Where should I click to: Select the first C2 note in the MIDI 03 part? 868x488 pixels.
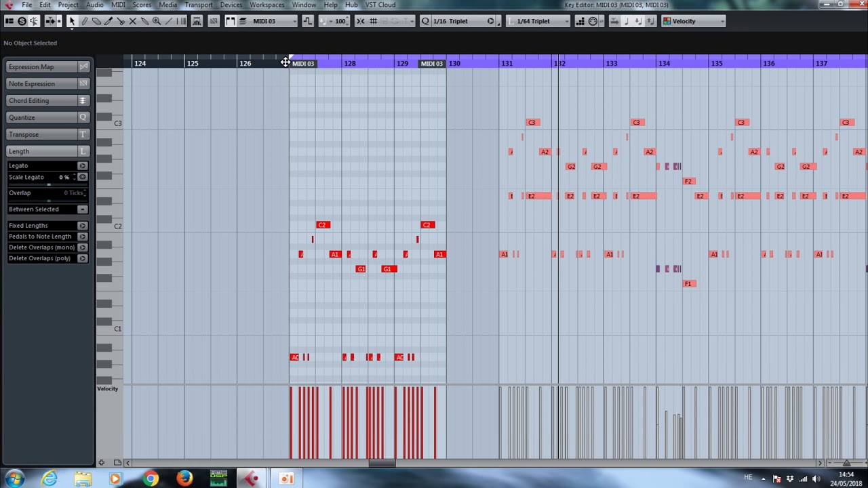pyautogui.click(x=323, y=225)
